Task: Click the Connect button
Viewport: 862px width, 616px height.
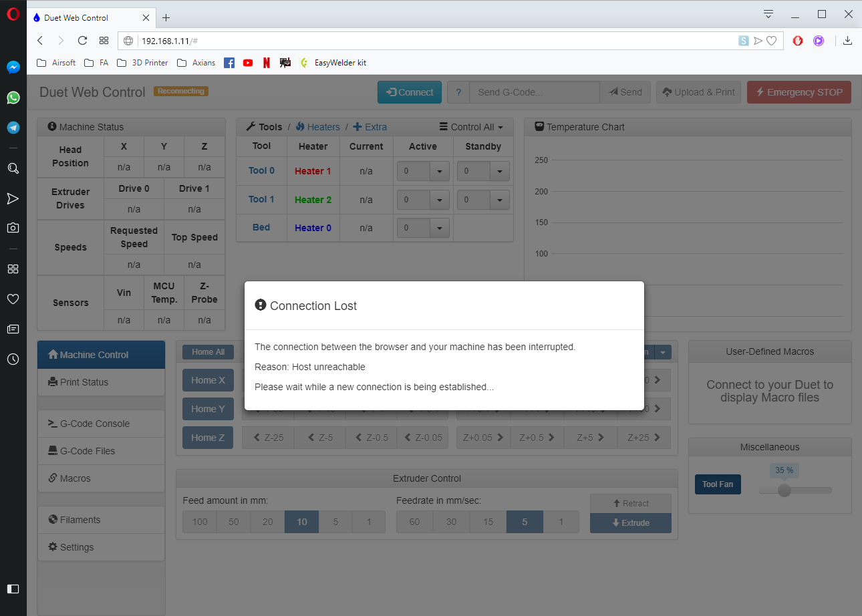Action: (x=409, y=92)
